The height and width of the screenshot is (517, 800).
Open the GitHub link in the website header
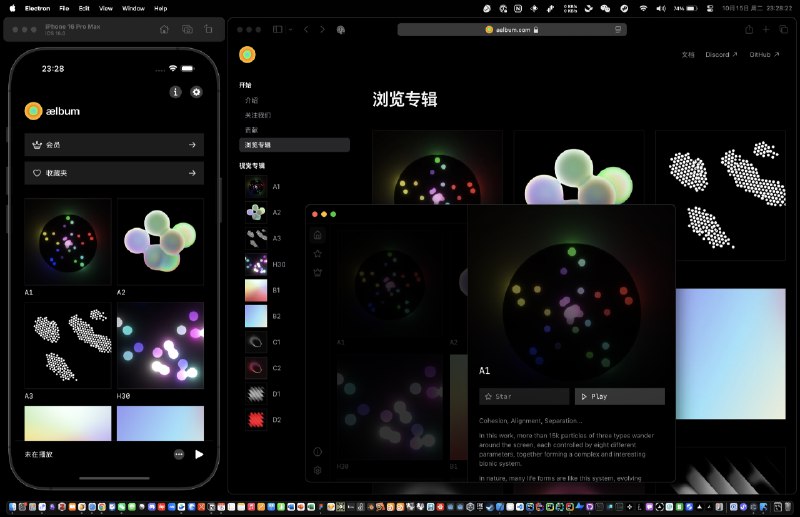[764, 55]
